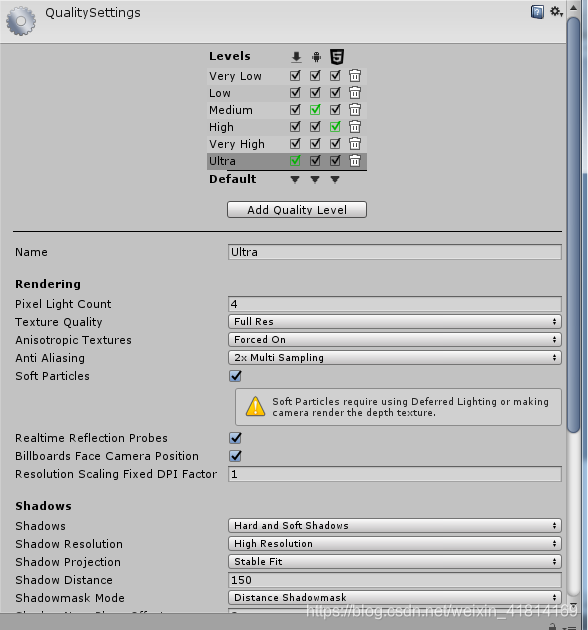Disable Soft Particles checkbox
The height and width of the screenshot is (630, 588).
236,376
